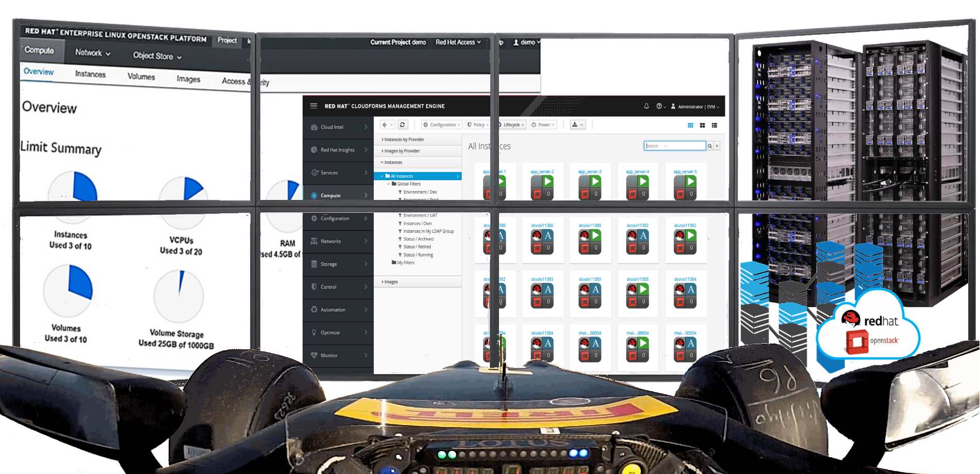
Task: Click the Networks sidebar icon
Action: coord(314,241)
